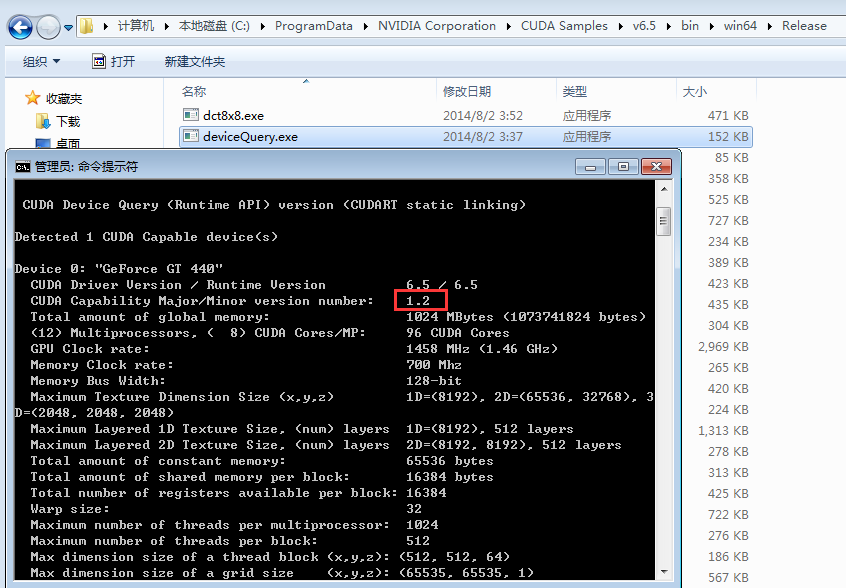Click date 2014/8/2 3:37 cell
This screenshot has width=846, height=588.
coord(483,136)
